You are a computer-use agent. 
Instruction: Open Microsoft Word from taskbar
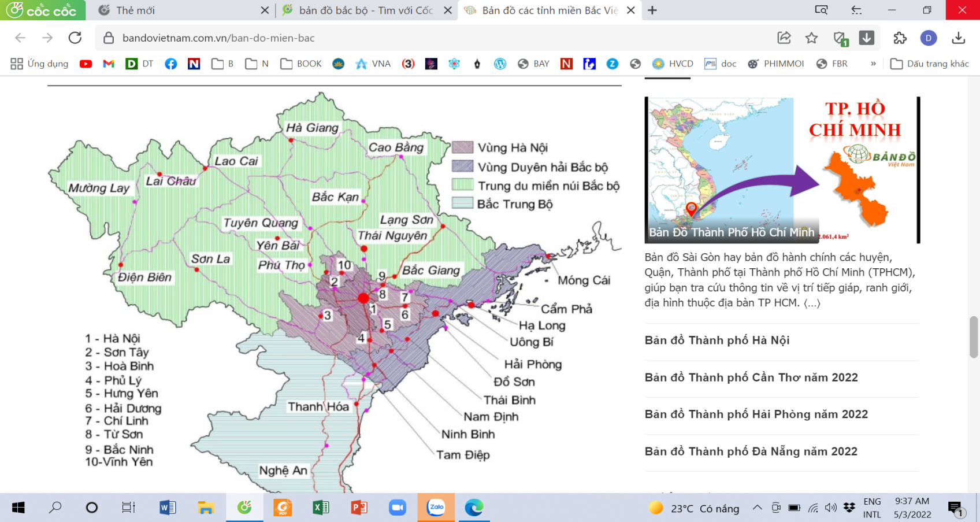click(168, 508)
